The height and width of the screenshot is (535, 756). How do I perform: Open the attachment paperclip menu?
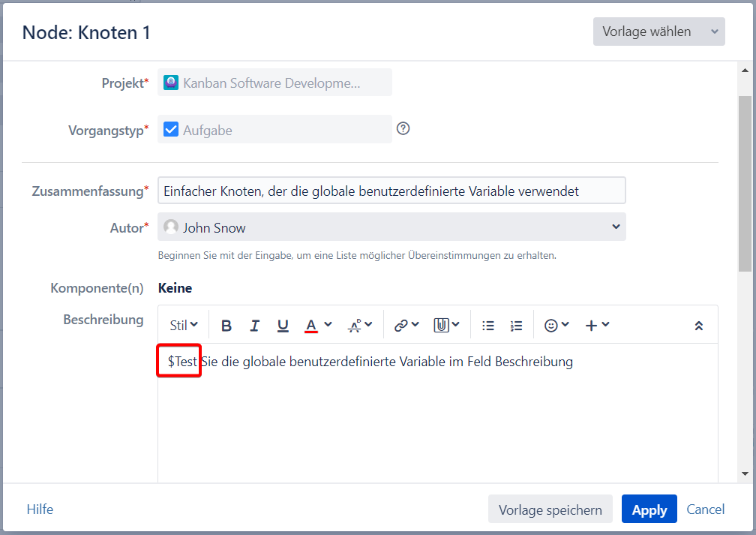(446, 326)
